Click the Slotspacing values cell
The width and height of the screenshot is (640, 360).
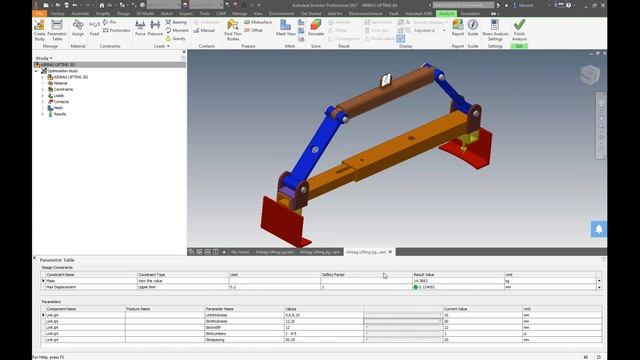323,340
